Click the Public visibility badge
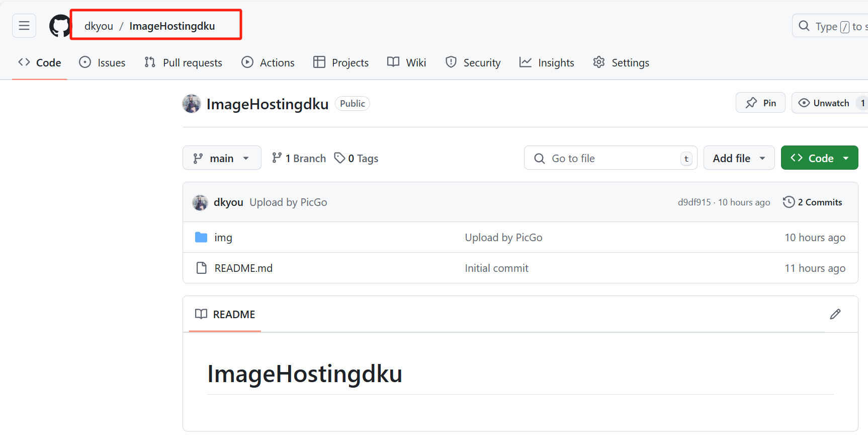The image size is (868, 437). [x=353, y=104]
